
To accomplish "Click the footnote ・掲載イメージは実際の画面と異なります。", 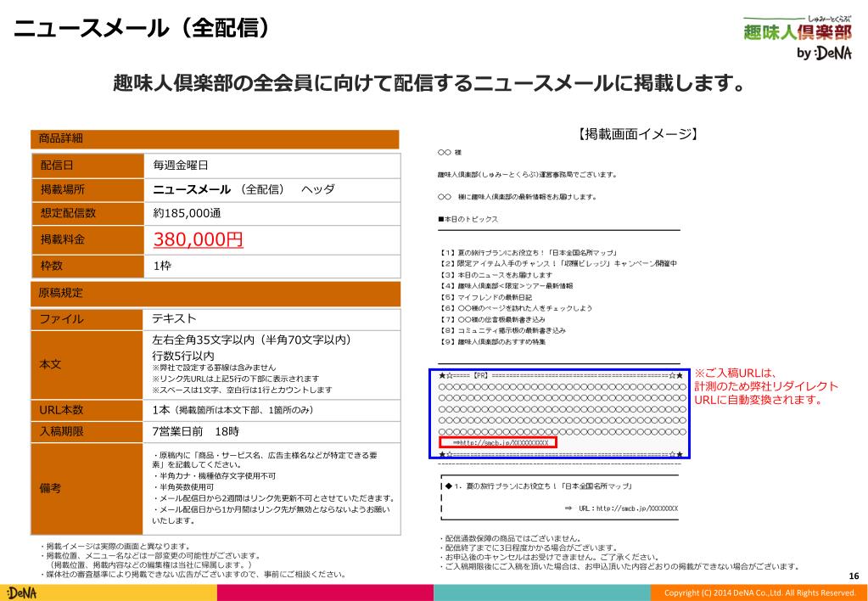I will pos(115,546).
